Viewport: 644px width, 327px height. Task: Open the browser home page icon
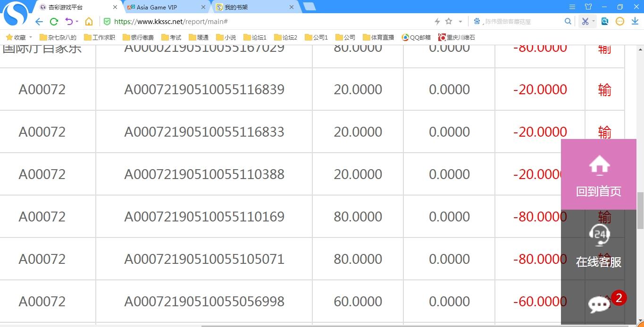click(89, 22)
